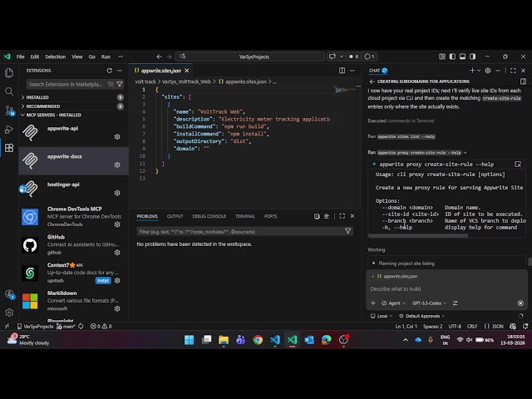The height and width of the screenshot is (399, 532).
Task: Collapse the create-site-rule command output chevron
Action: point(465,153)
